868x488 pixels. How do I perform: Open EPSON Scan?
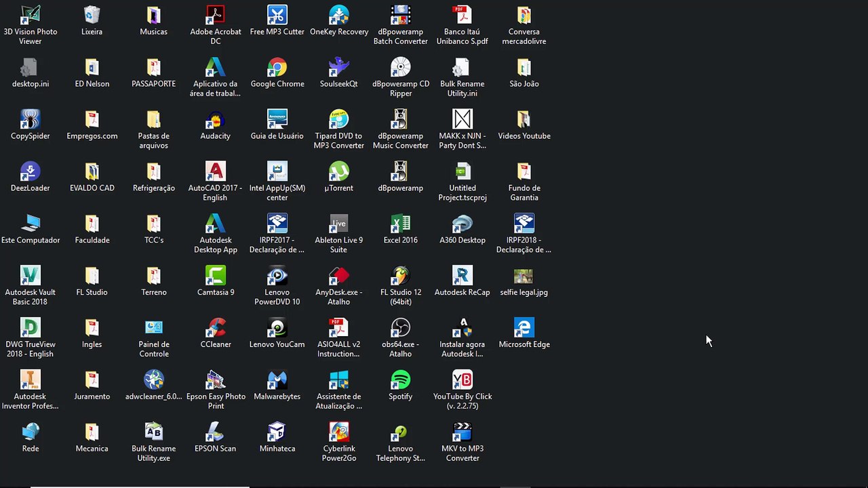216,433
